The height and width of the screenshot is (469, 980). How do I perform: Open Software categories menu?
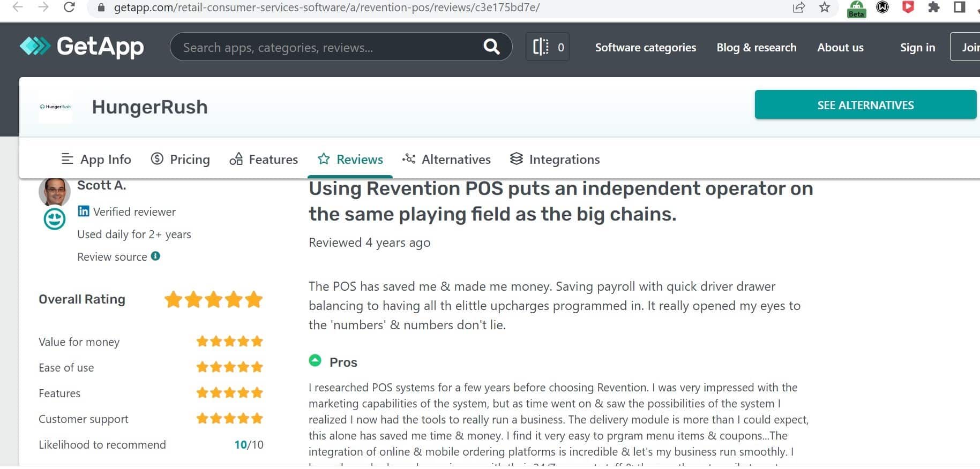[646, 47]
